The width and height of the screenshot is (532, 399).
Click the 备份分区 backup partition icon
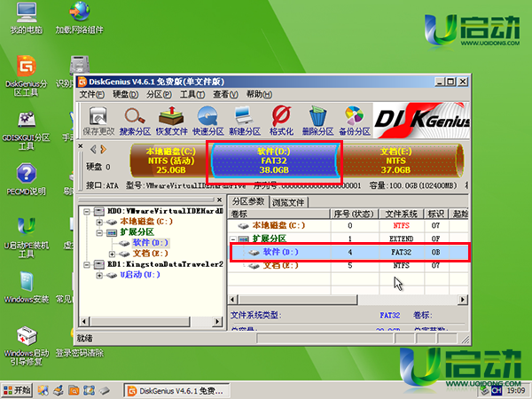click(355, 121)
